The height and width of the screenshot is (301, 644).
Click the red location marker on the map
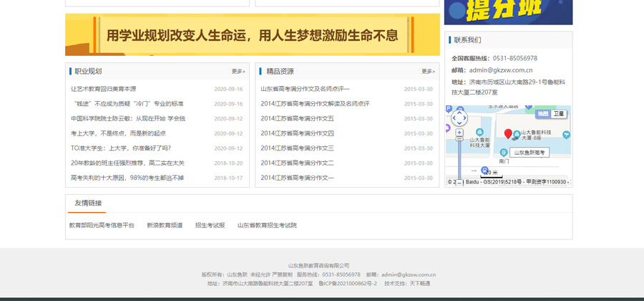tap(508, 133)
